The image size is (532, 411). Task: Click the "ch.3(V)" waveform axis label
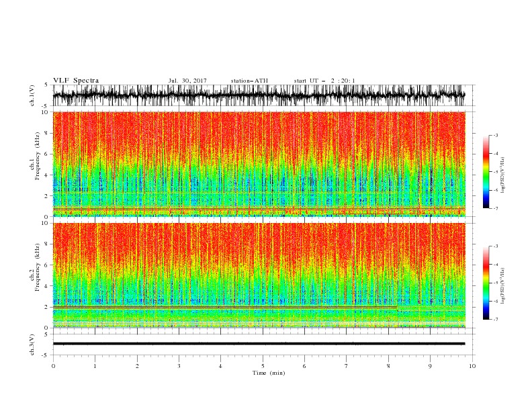point(32,345)
